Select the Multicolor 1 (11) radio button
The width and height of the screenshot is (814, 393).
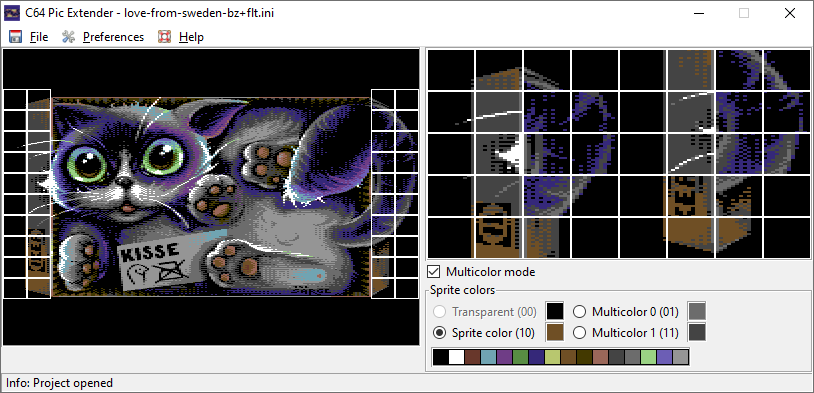pos(580,332)
